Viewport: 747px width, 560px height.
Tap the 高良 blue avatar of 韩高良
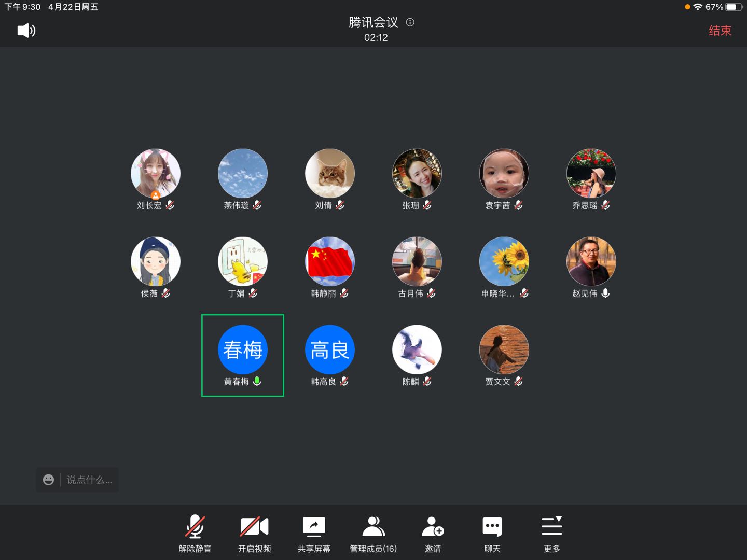[330, 349]
